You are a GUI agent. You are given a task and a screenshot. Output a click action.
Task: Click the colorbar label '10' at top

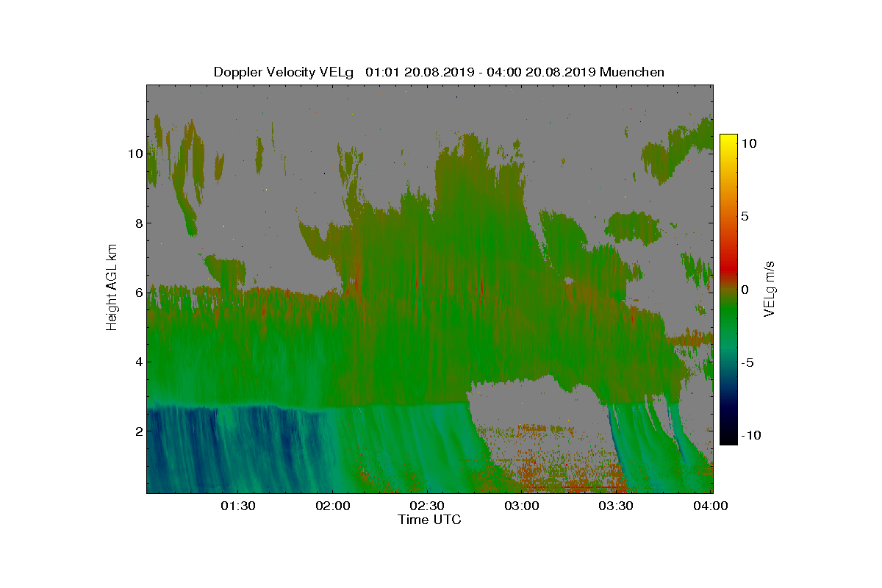coord(749,144)
